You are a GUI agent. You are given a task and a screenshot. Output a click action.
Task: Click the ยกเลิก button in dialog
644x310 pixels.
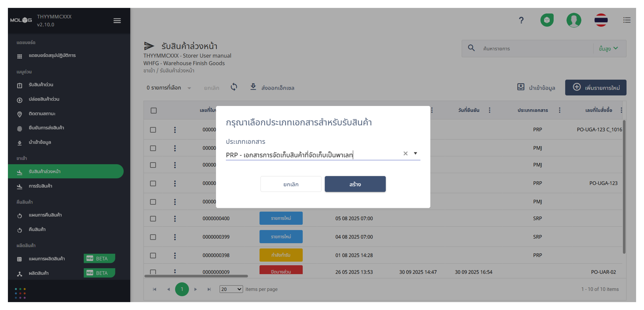tap(291, 184)
